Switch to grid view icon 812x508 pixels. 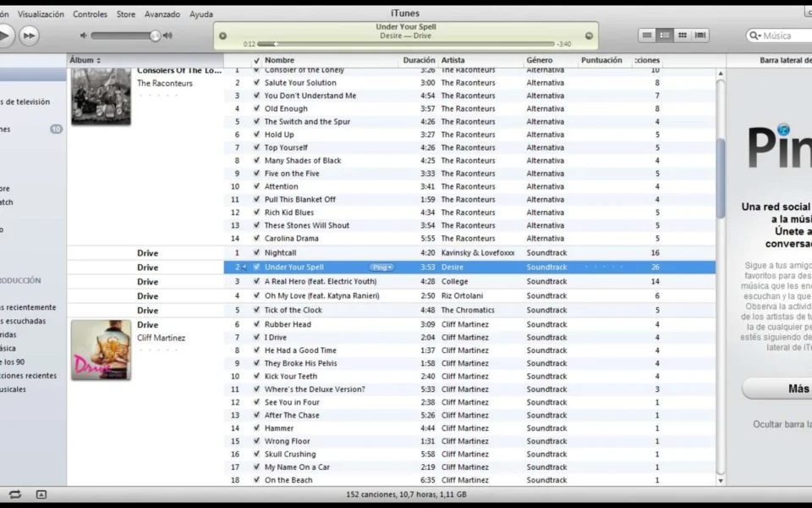(x=683, y=36)
